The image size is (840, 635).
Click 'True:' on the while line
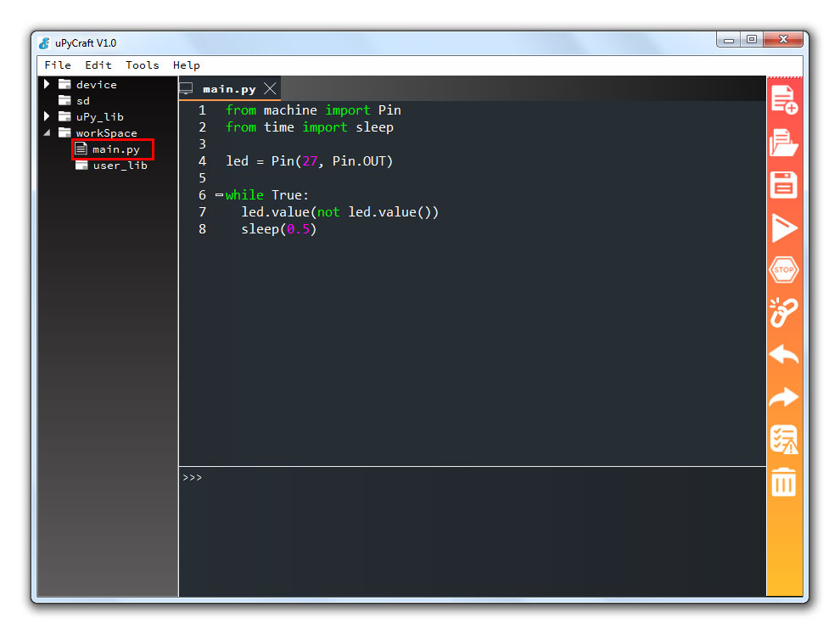290,195
